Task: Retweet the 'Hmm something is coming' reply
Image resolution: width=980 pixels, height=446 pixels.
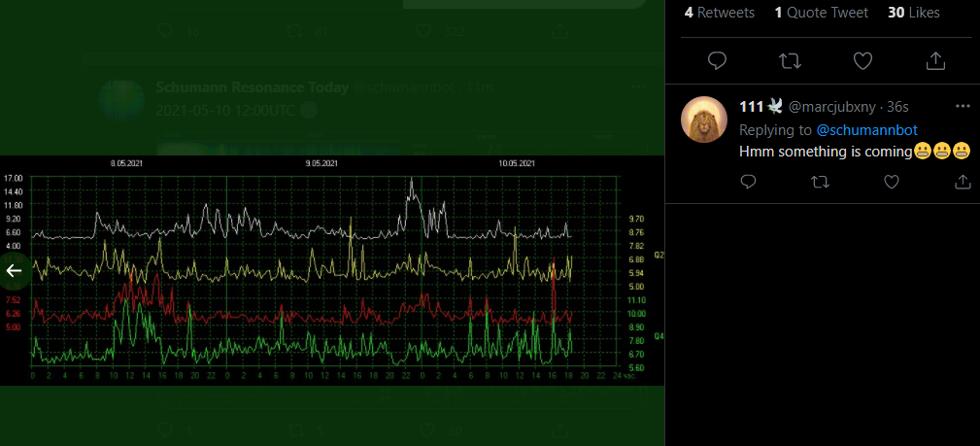Action: tap(820, 182)
